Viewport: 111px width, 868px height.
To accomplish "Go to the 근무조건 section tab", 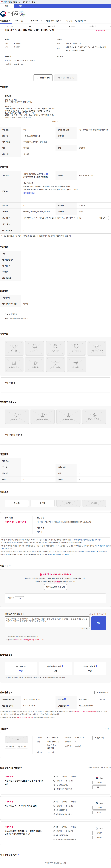I will [x=31, y=26].
